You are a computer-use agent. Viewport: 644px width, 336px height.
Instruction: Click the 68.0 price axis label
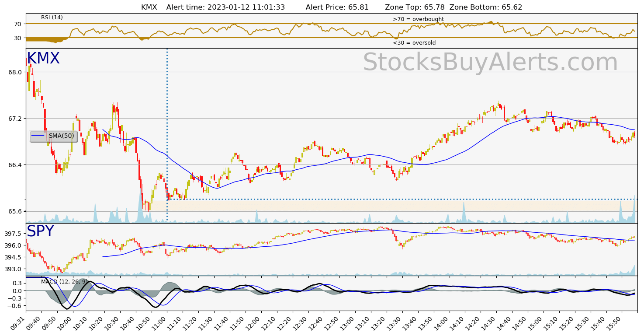point(15,72)
